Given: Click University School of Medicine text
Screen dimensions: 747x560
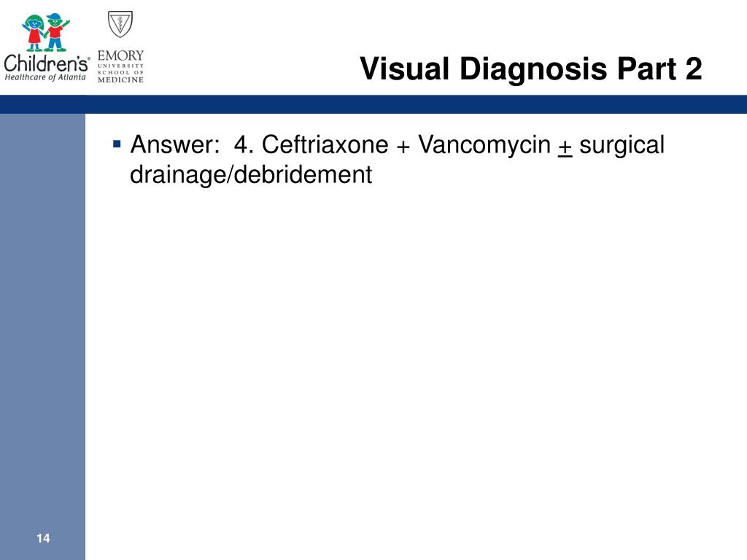Looking at the screenshot, I should click(120, 73).
